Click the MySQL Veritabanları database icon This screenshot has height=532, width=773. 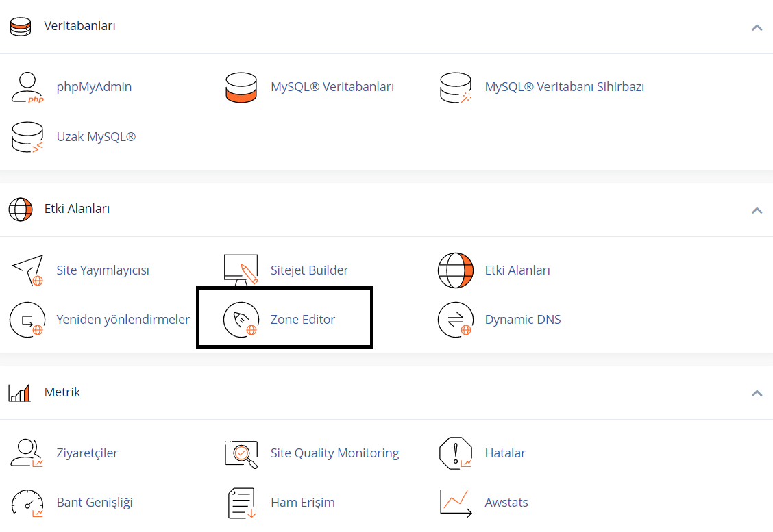241,87
